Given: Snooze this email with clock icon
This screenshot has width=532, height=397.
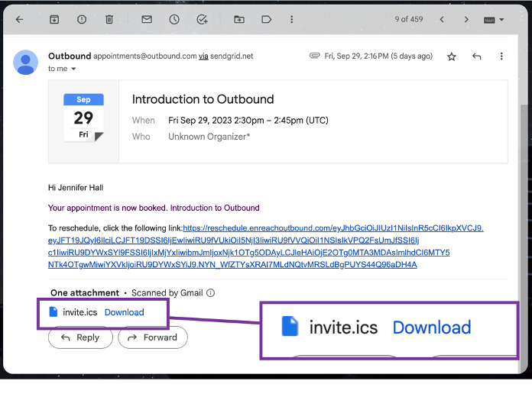Looking at the screenshot, I should (174, 20).
